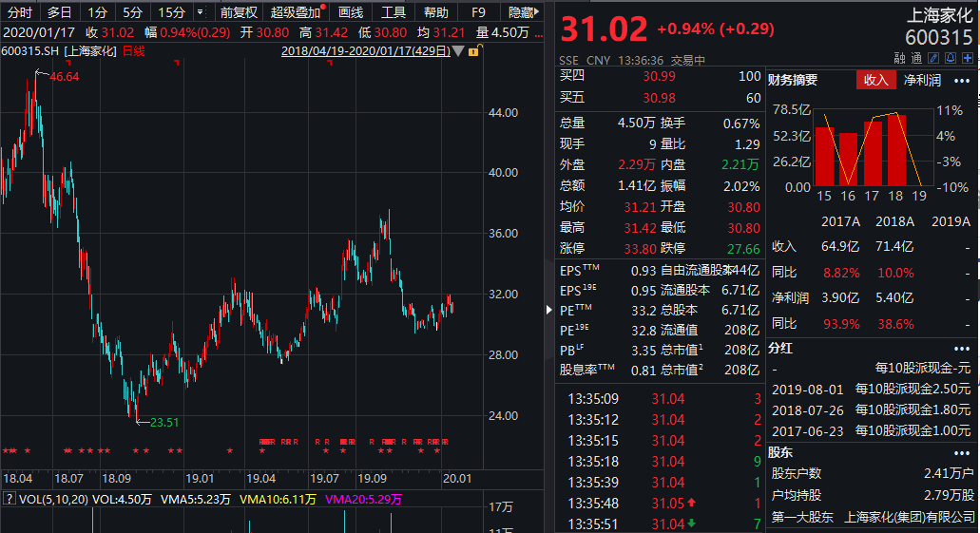The image size is (980, 533).
Task: Select the 5分 five-minute period
Action: (x=132, y=11)
